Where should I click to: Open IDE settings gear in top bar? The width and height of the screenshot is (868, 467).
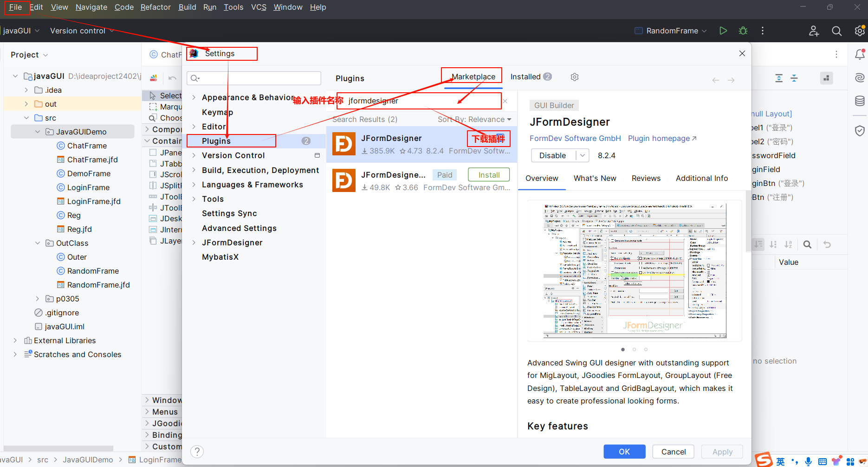pyautogui.click(x=860, y=31)
